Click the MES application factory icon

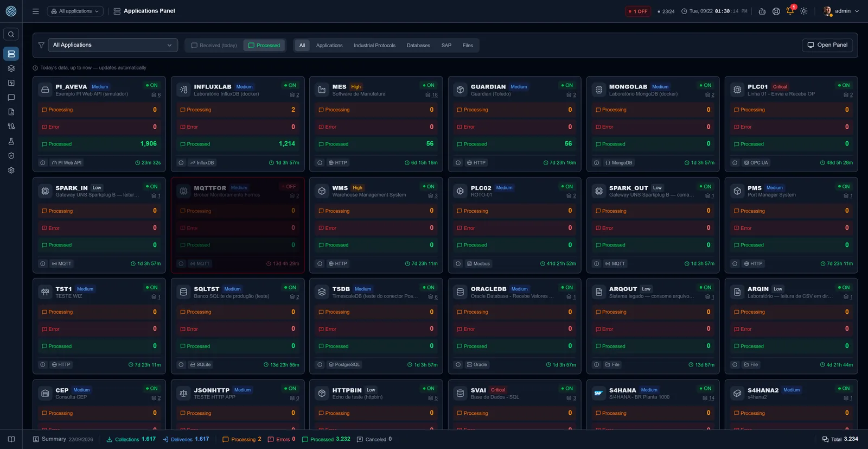322,90
